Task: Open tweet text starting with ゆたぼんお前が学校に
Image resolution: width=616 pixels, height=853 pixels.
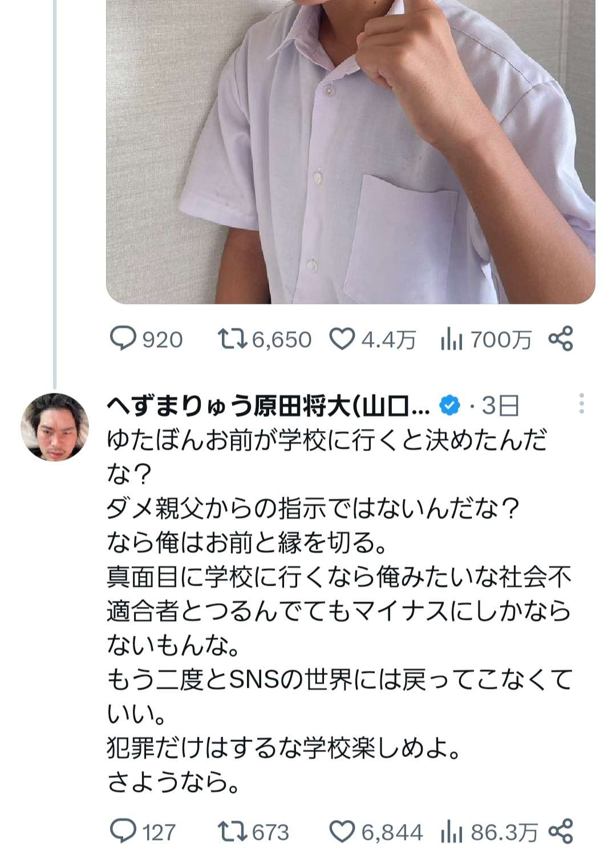Action: (x=337, y=610)
